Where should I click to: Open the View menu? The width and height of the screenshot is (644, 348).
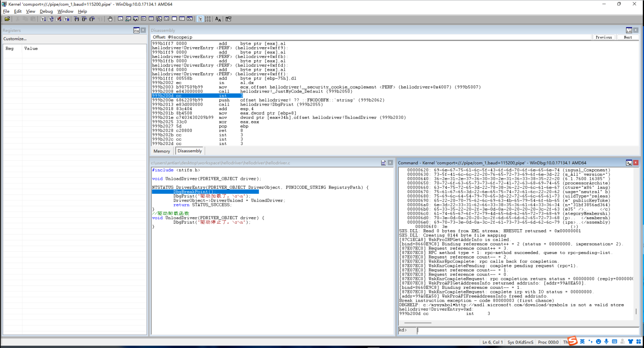pos(31,11)
